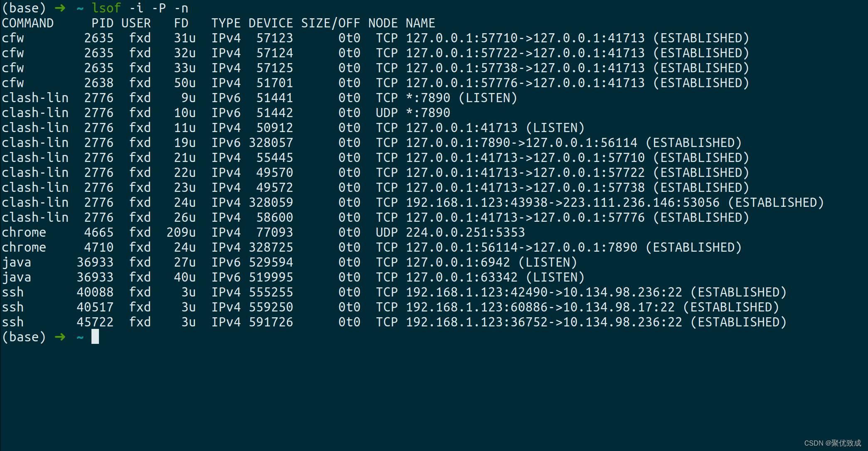The image size is (868, 451).
Task: Click the ssh PID 40517
Action: tap(95, 307)
